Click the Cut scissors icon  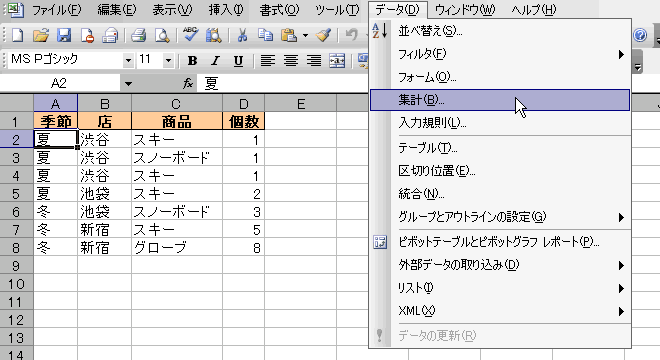pyautogui.click(x=242, y=35)
